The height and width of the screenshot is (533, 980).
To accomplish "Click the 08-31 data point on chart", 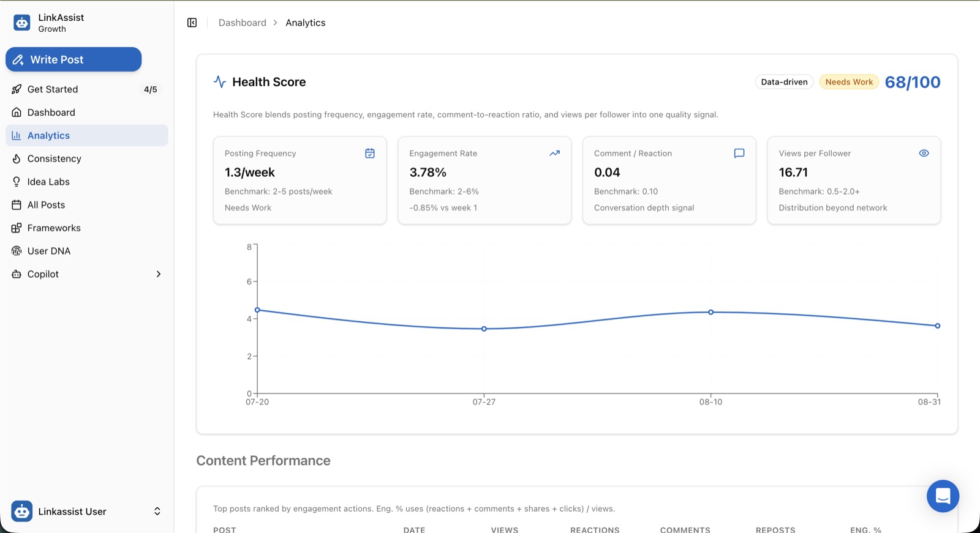I will point(938,326).
